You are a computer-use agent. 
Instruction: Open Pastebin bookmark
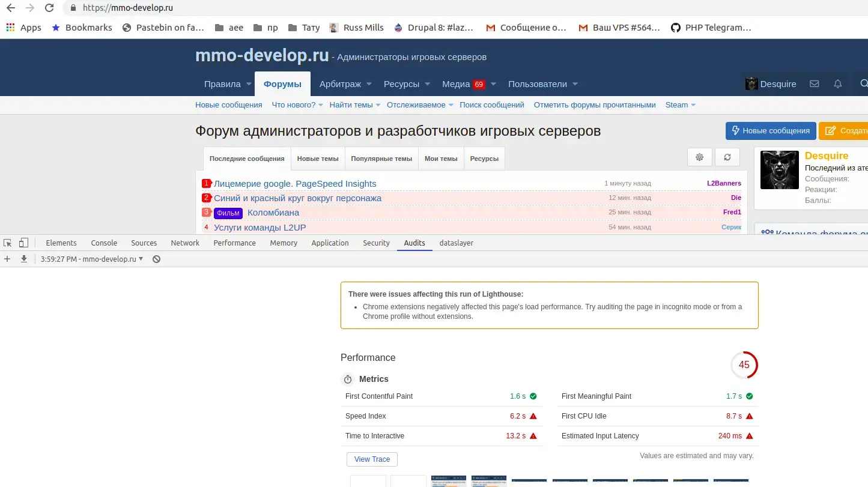point(163,28)
